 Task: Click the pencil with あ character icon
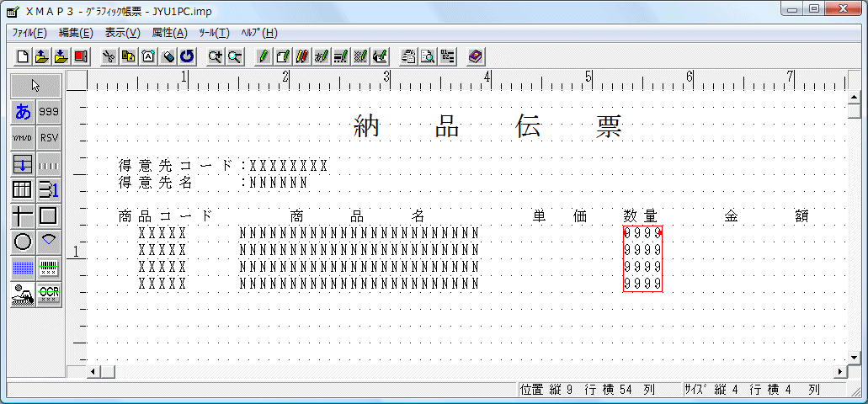[322, 56]
